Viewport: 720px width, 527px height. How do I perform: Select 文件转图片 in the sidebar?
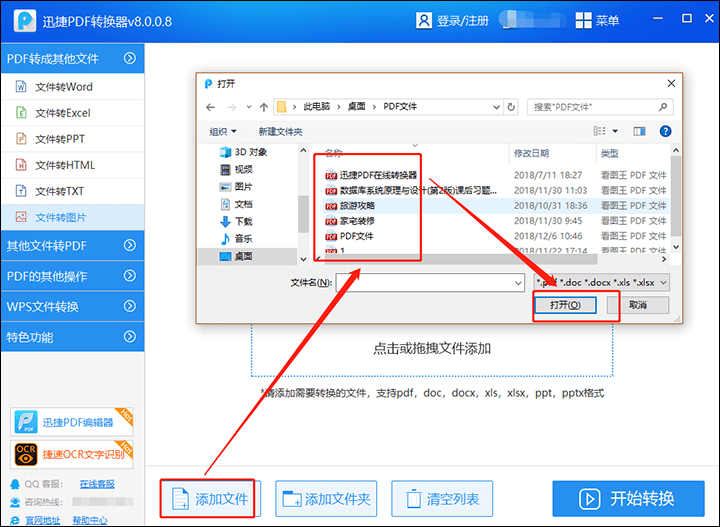pyautogui.click(x=73, y=218)
